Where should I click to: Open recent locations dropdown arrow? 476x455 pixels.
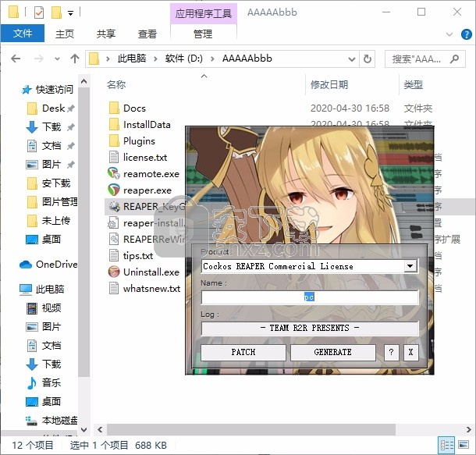[57, 59]
